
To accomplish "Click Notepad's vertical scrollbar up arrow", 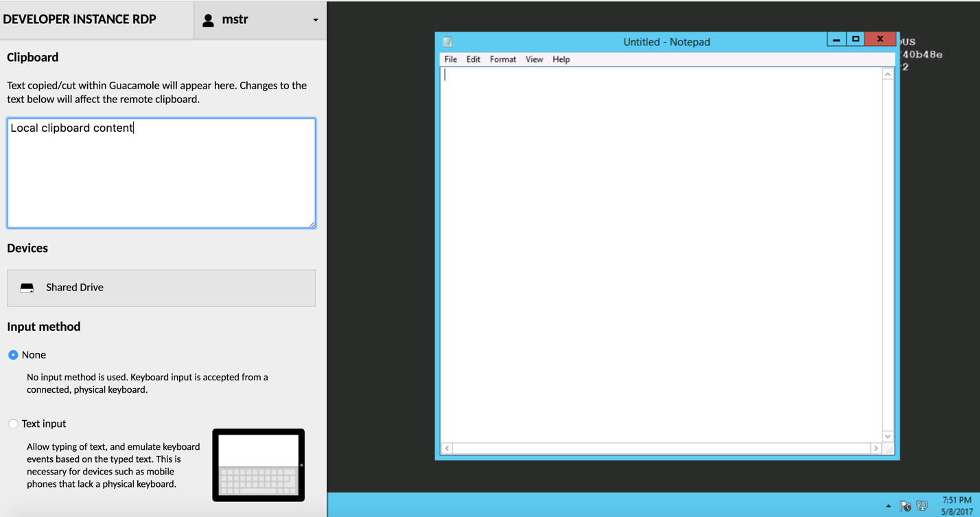I will (x=887, y=73).
